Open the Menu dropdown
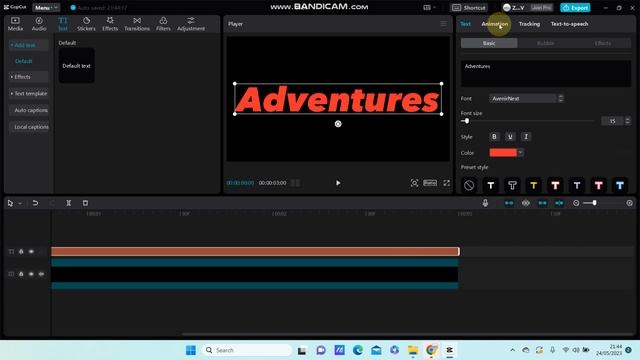The image size is (640, 360). click(x=46, y=7)
